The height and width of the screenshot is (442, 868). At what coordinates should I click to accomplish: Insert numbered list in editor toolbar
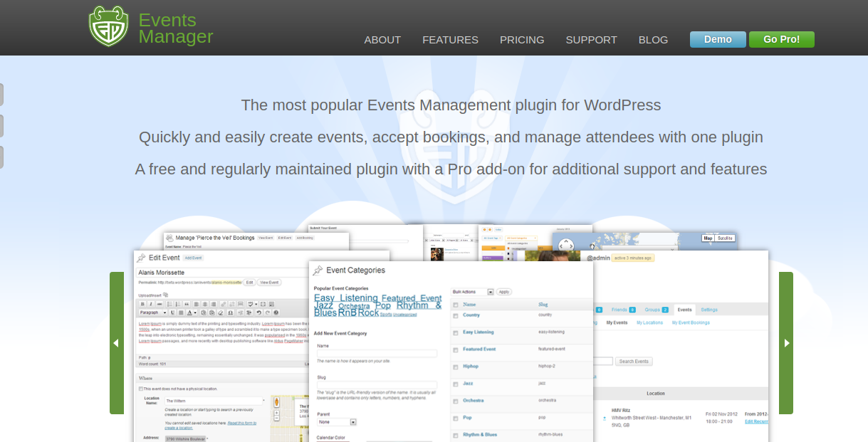[178, 304]
